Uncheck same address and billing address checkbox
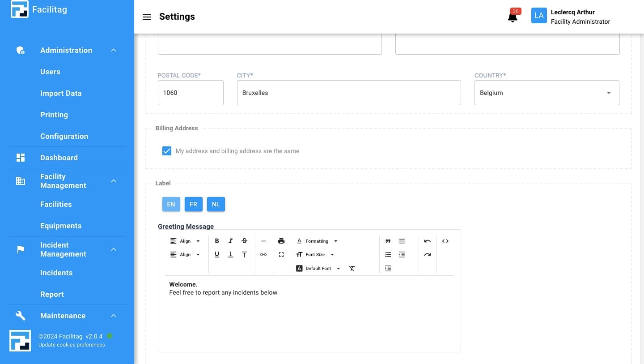Viewport: 644px width, 364px height. 167,151
